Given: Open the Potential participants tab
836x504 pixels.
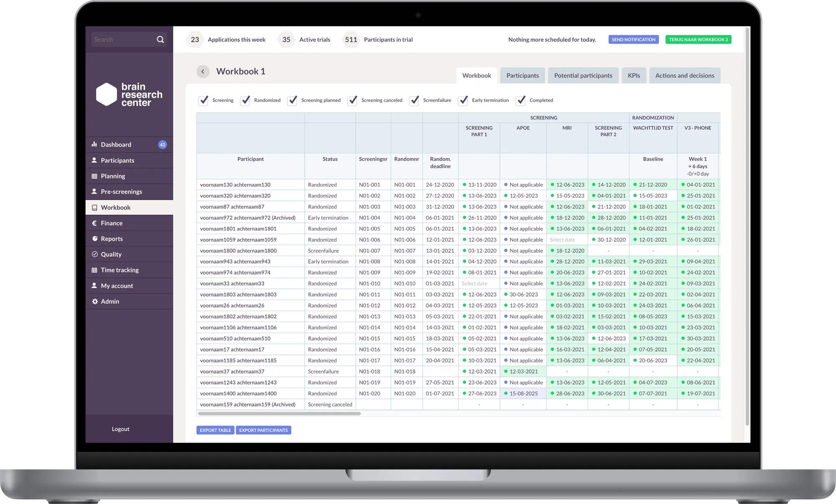Looking at the screenshot, I should pyautogui.click(x=583, y=76).
